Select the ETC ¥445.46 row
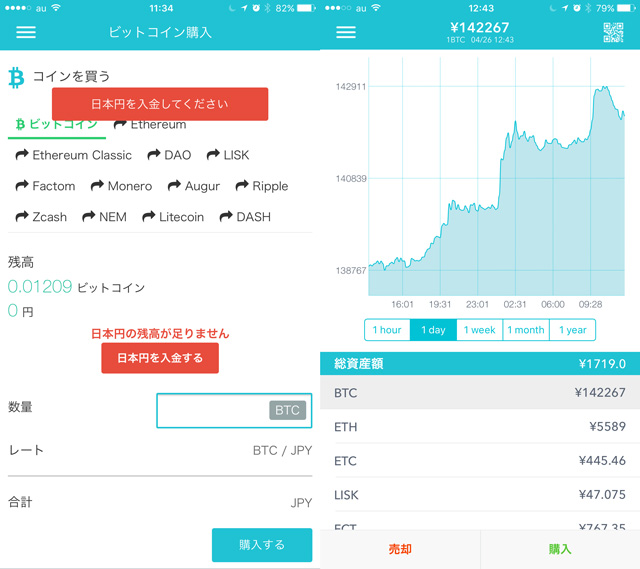 [480, 461]
